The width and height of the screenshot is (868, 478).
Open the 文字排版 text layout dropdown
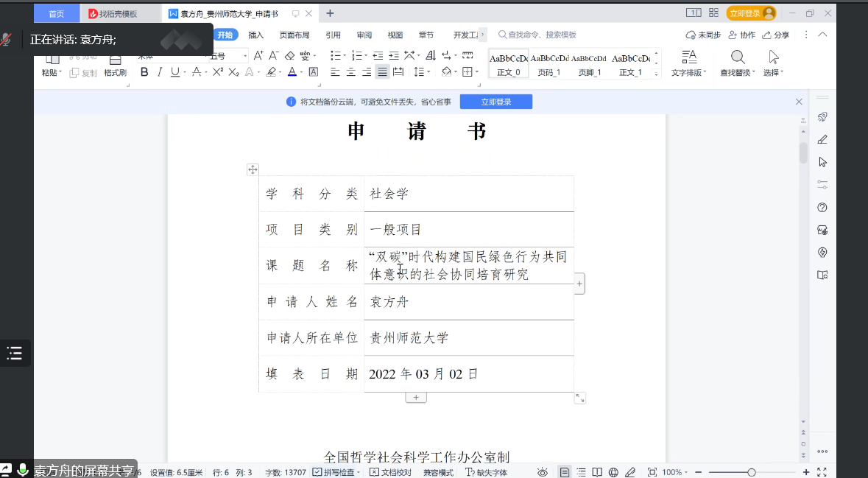click(689, 63)
